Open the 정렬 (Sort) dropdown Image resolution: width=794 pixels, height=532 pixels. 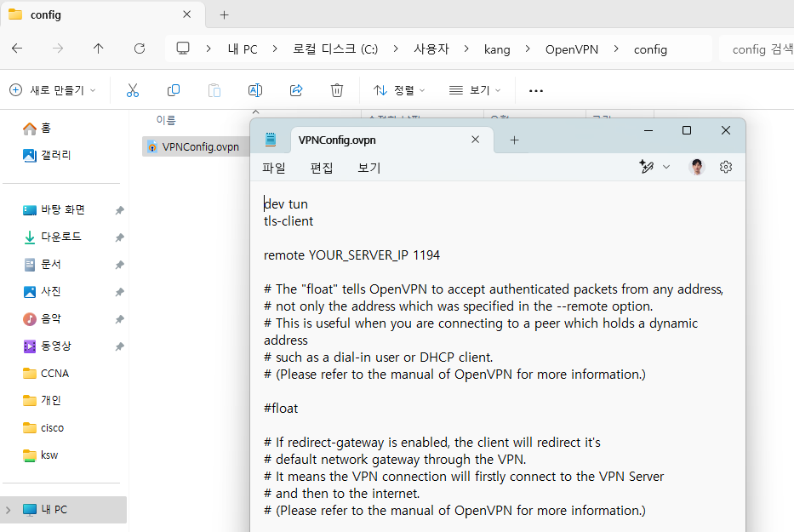(399, 90)
